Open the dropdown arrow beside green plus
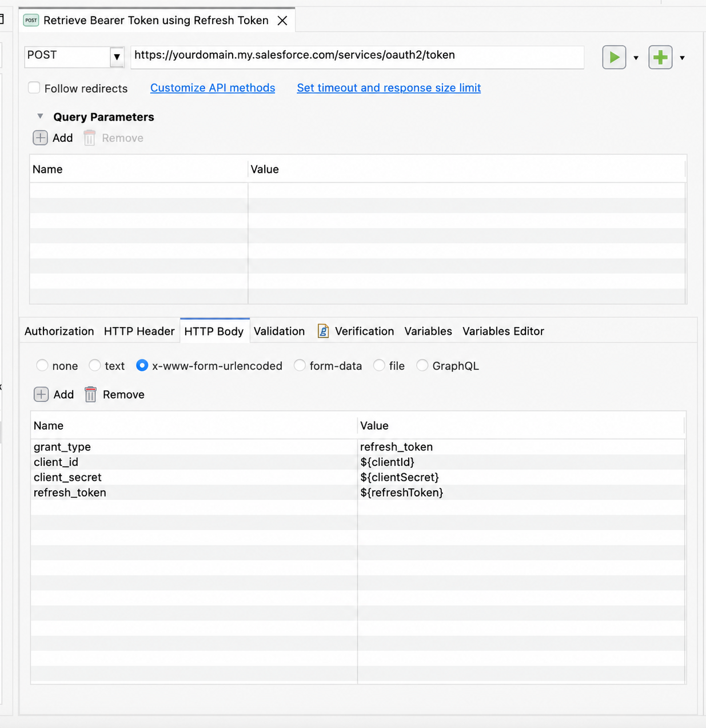The width and height of the screenshot is (706, 728). point(682,58)
